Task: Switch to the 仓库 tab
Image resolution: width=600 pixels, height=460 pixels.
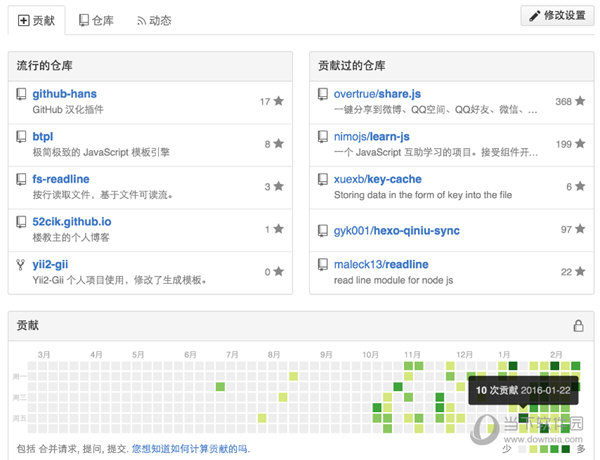Action: [x=96, y=19]
